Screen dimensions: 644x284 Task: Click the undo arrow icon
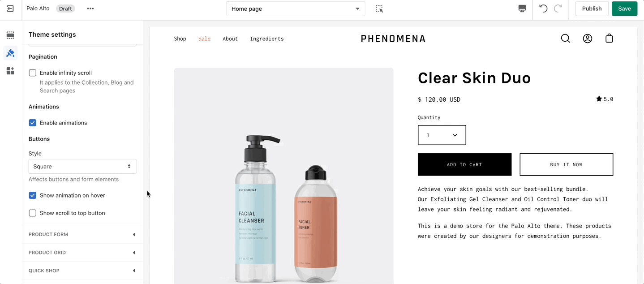pos(543,9)
